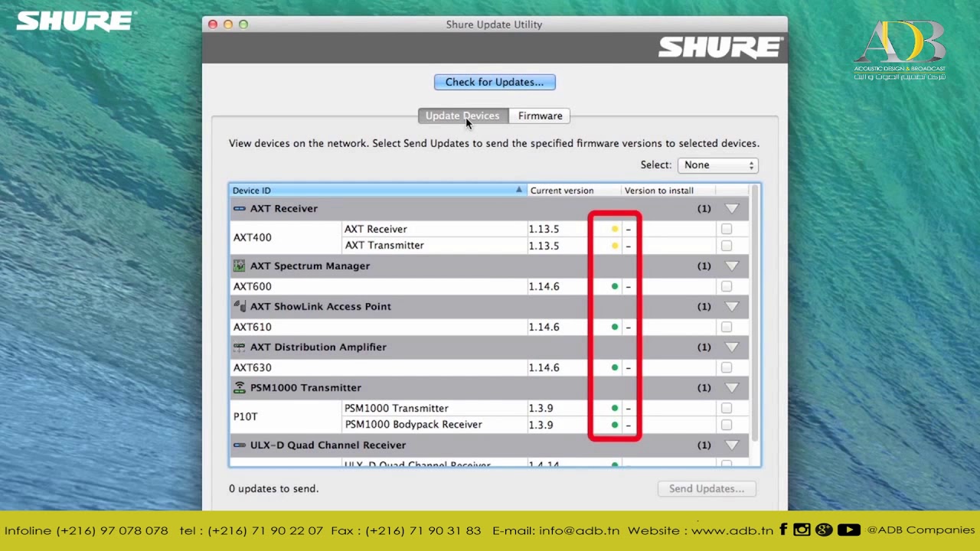Collapse the PSM1000 Transmitter group triangle
This screenshot has height=551, width=980.
pyautogui.click(x=732, y=387)
